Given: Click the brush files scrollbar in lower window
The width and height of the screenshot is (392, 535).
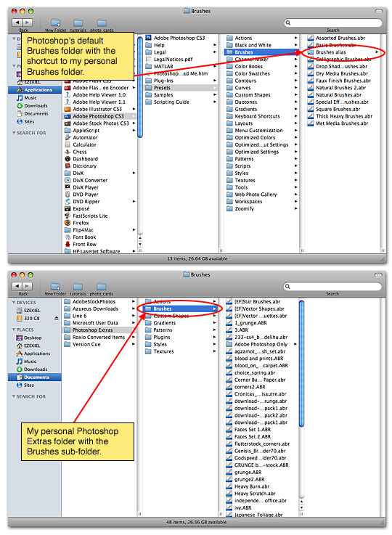Looking at the screenshot, I should (x=301, y=364).
